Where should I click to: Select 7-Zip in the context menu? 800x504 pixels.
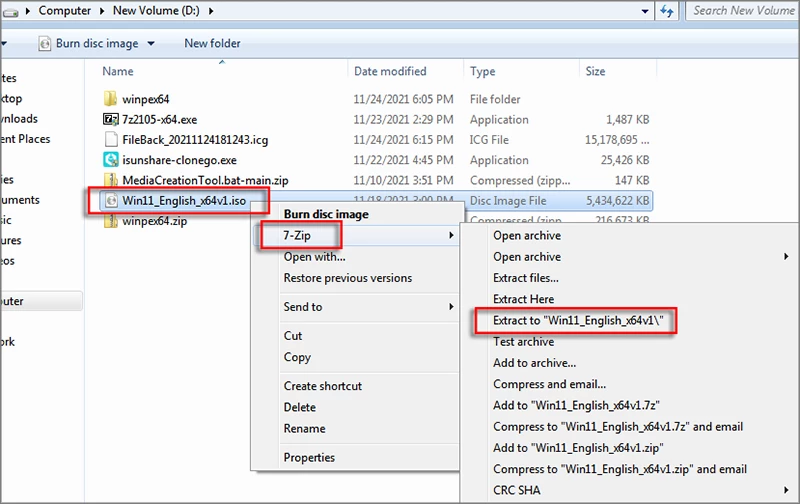297,235
